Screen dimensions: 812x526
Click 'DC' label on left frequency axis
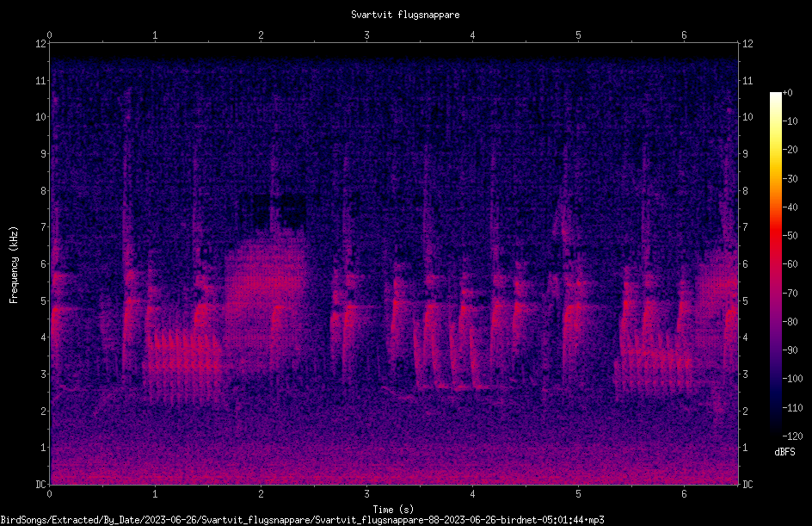(x=41, y=485)
